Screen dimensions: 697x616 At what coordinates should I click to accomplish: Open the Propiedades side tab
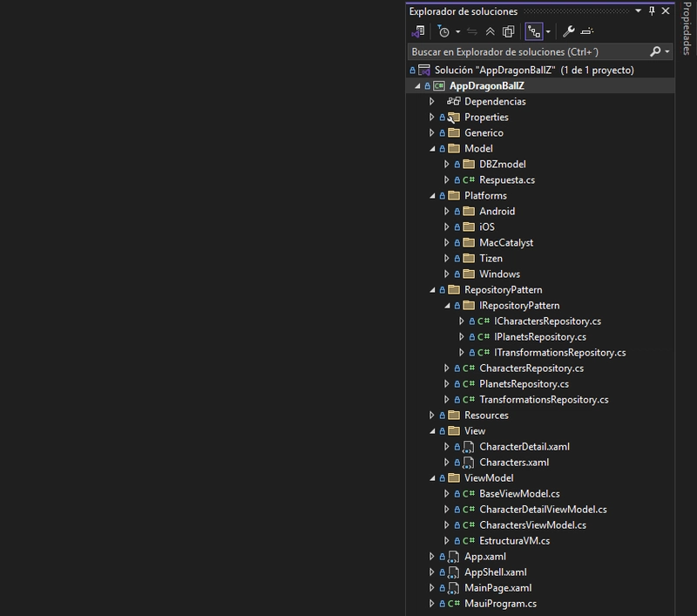click(687, 29)
